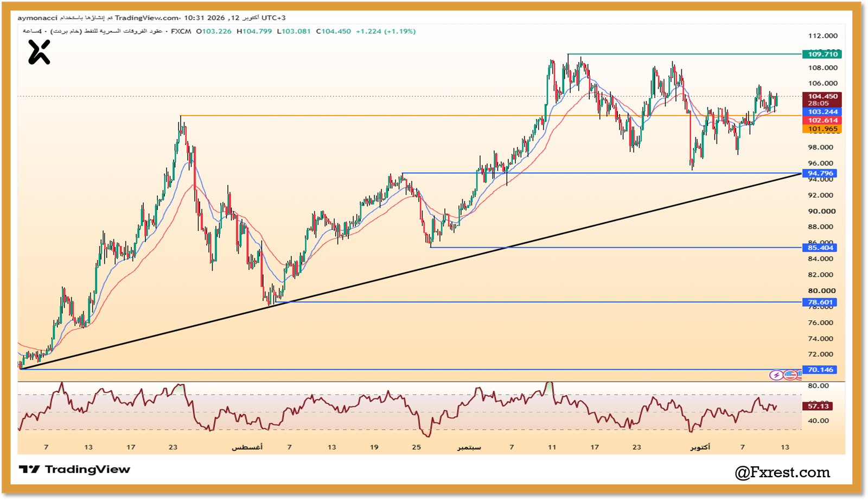Viewport: 868px width, 500px height.
Task: Click the 85.404 horizontal line price label
Action: 820,248
